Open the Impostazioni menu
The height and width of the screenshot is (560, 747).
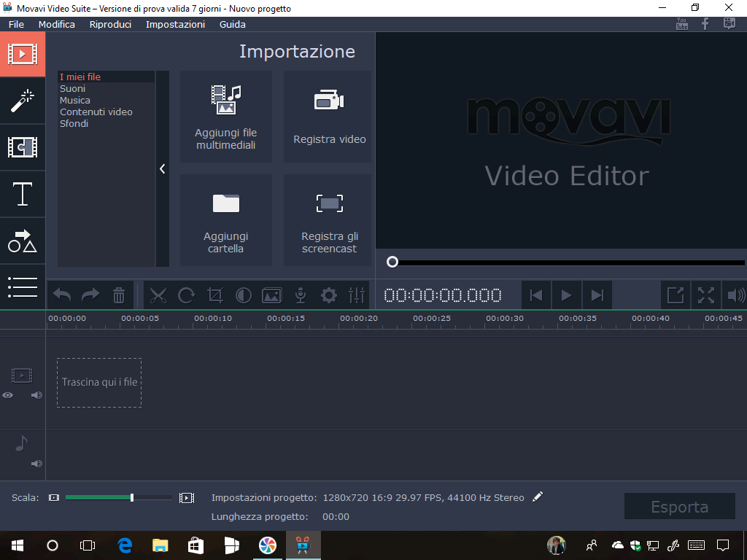175,24
